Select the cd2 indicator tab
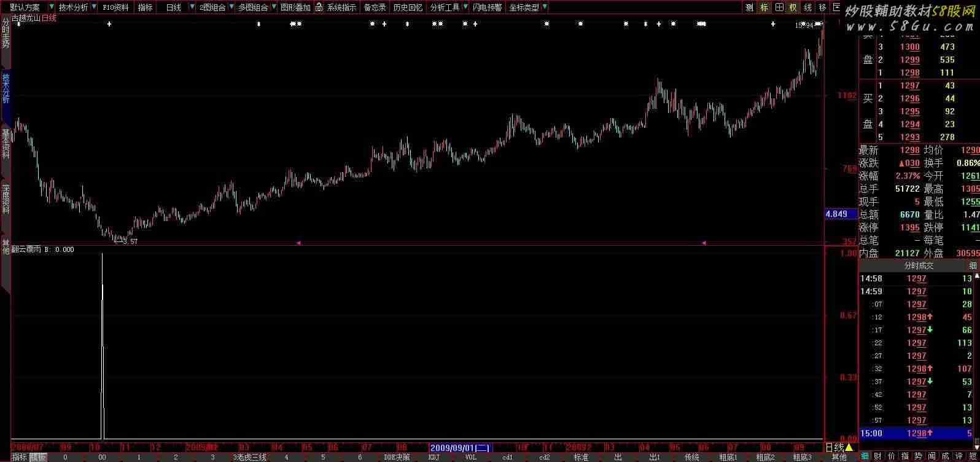The height and width of the screenshot is (462, 980). (x=544, y=457)
